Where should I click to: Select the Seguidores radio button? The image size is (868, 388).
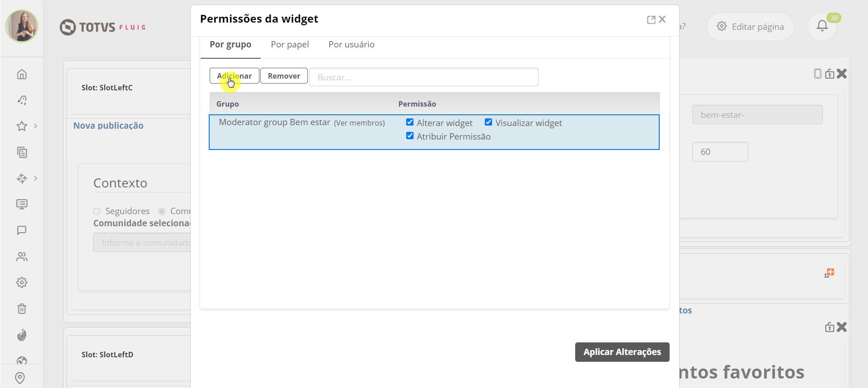point(97,211)
